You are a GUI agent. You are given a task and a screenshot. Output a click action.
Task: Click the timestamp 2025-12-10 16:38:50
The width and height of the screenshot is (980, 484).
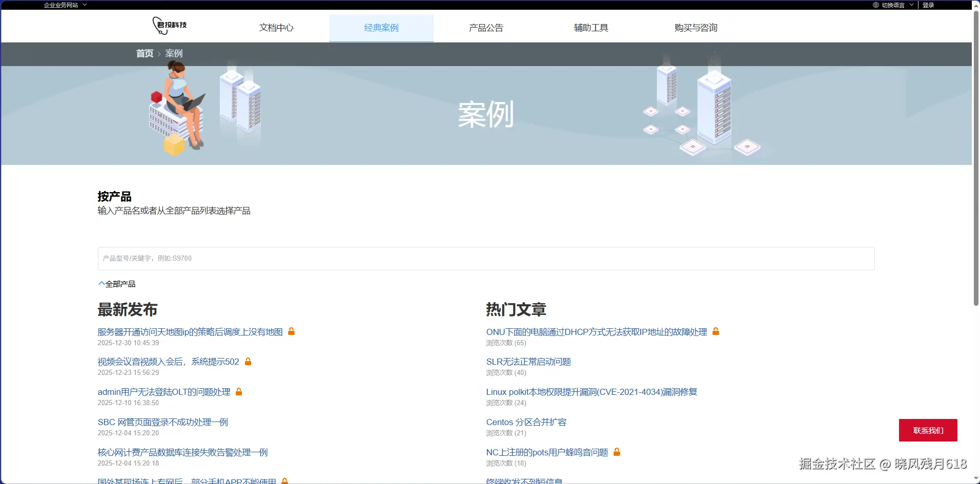[x=129, y=403]
